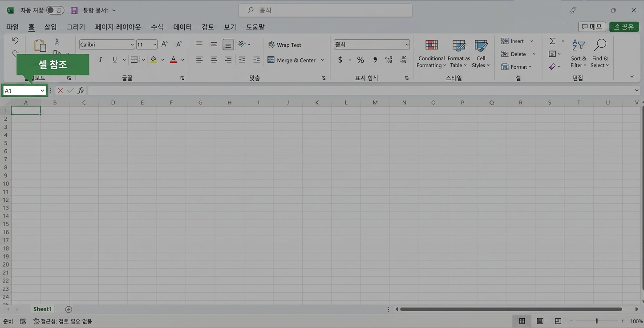Open Format as Table gallery
The image size is (644, 328).
tap(458, 53)
